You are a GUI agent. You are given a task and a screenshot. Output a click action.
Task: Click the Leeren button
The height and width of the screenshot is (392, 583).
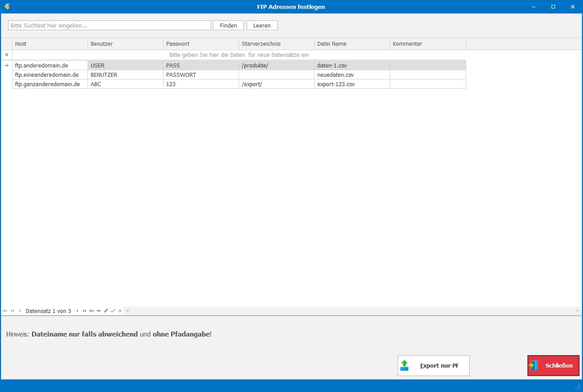coord(262,25)
